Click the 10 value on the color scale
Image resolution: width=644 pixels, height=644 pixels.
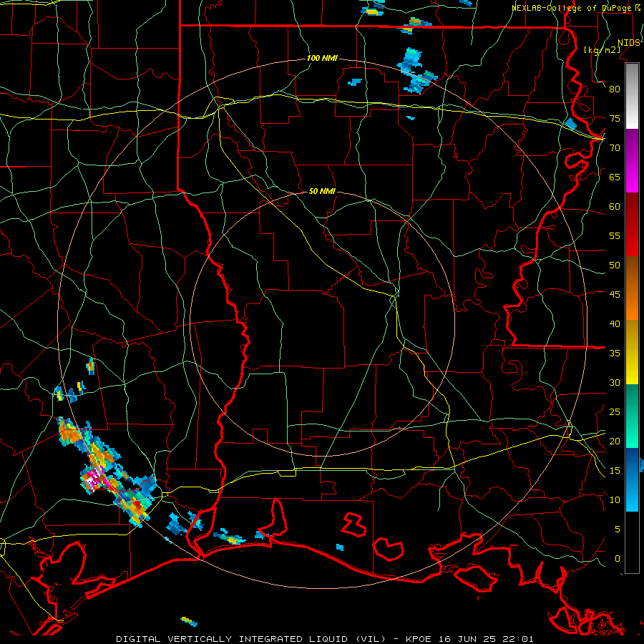615,500
